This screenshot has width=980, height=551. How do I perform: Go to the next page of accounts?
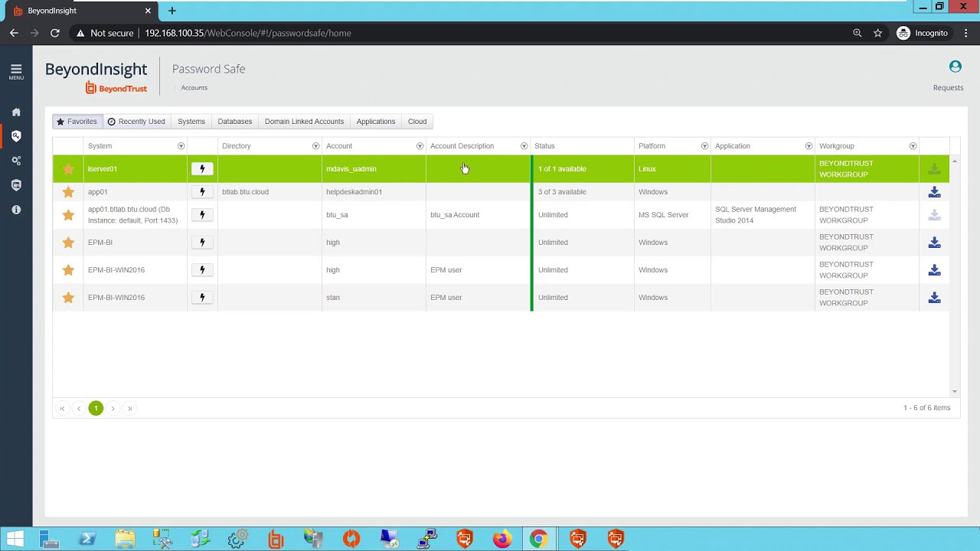[113, 409]
